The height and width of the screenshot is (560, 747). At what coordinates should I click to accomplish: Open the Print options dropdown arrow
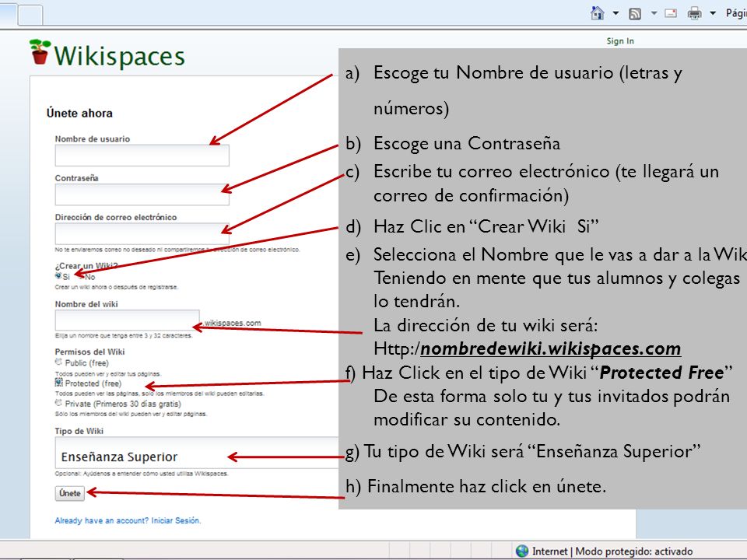point(713,13)
